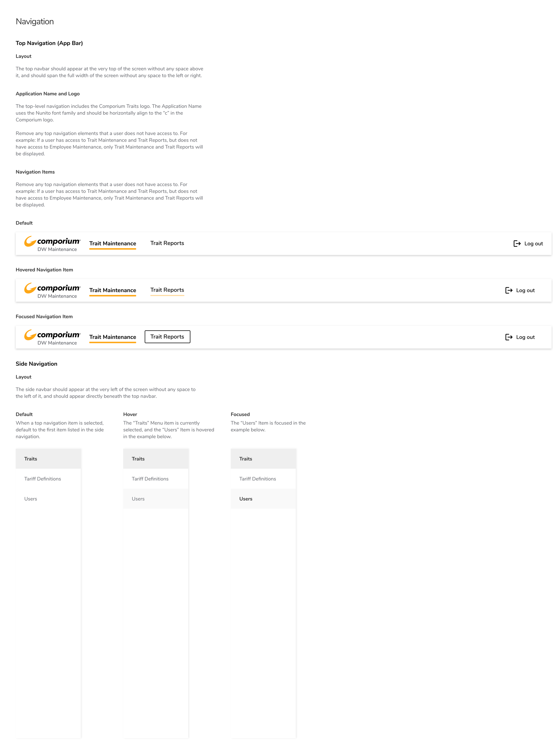553x756 pixels.
Task: Select Trait Maintenance tab in Default navbar
Action: 112,244
